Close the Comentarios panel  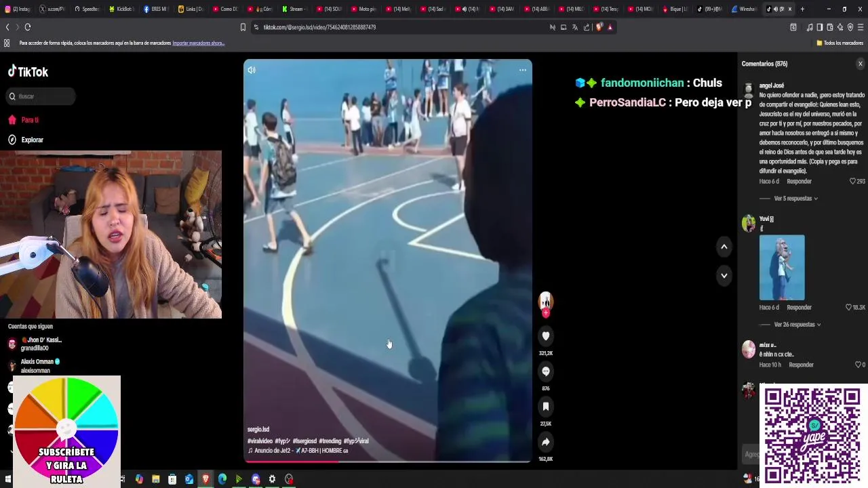coord(861,64)
